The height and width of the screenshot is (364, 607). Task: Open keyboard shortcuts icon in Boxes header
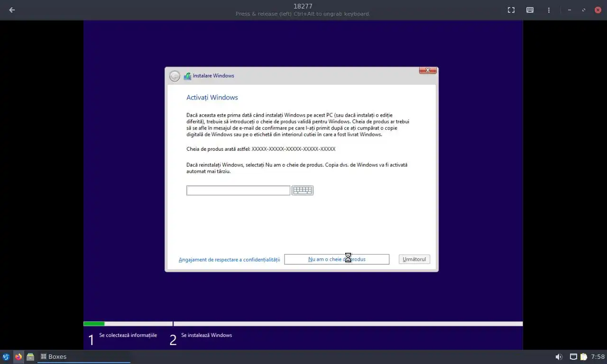pyautogui.click(x=530, y=10)
